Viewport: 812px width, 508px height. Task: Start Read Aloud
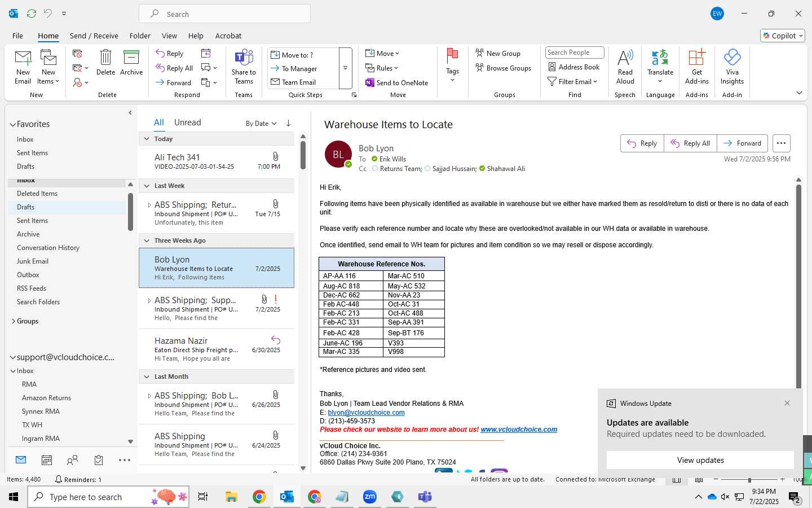[625, 67]
